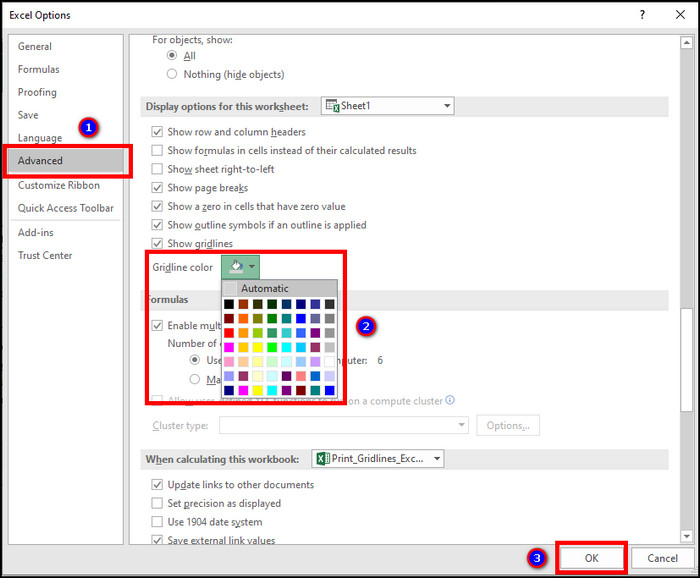700x578 pixels.
Task: Pick the lavender color swatch
Action: [315, 362]
